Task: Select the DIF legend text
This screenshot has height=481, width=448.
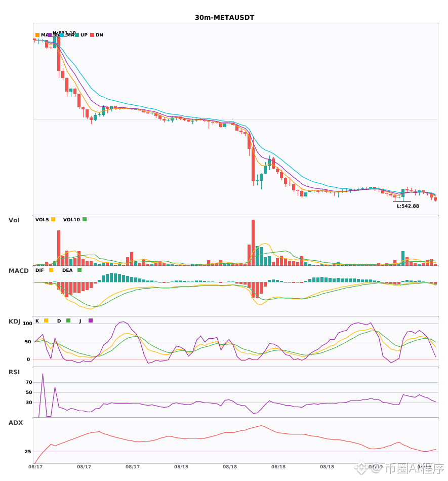Action: coord(39,270)
